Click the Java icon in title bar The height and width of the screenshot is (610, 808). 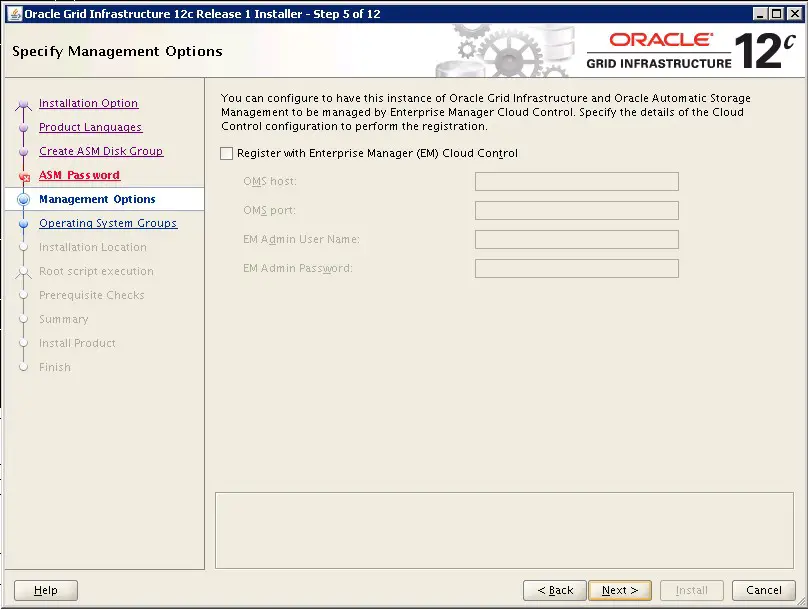pos(15,14)
